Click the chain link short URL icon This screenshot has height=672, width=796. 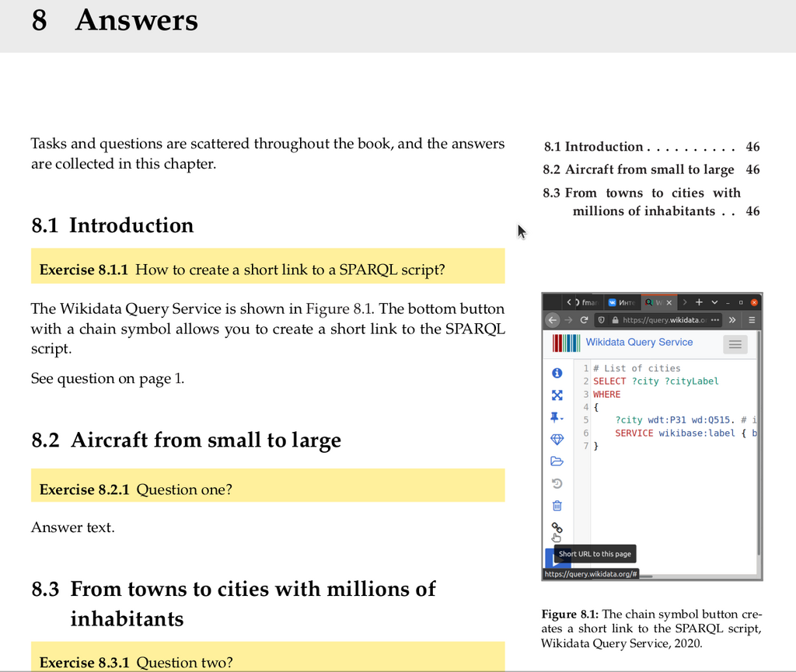pyautogui.click(x=557, y=528)
